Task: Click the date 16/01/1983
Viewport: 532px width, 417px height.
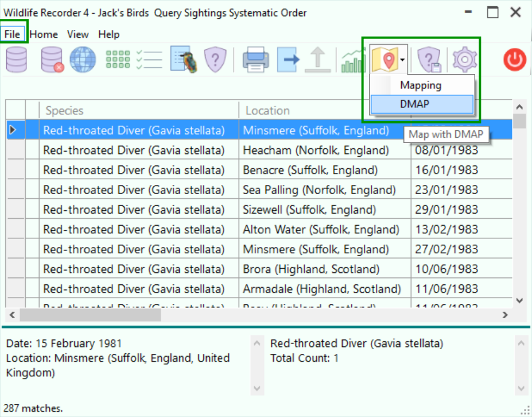Action: click(446, 170)
